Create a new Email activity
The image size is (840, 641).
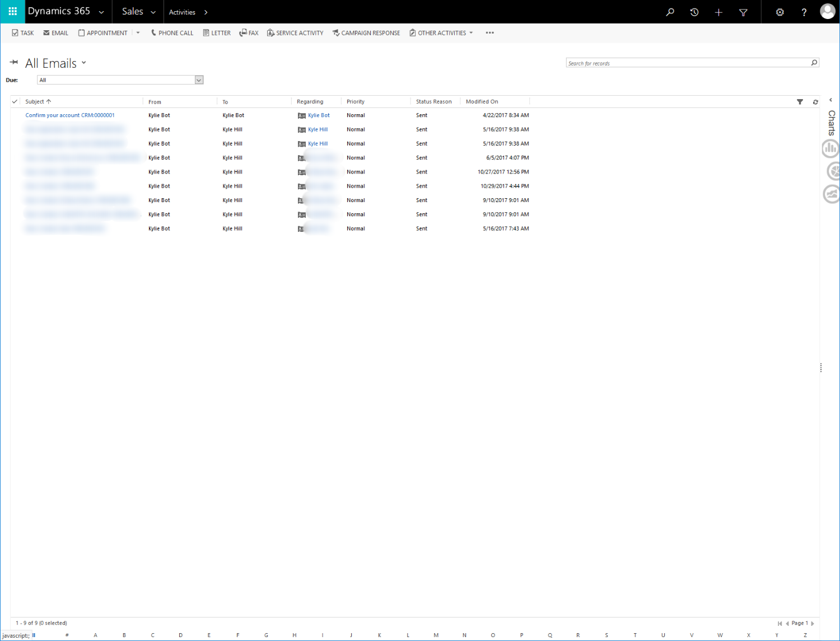pos(56,33)
